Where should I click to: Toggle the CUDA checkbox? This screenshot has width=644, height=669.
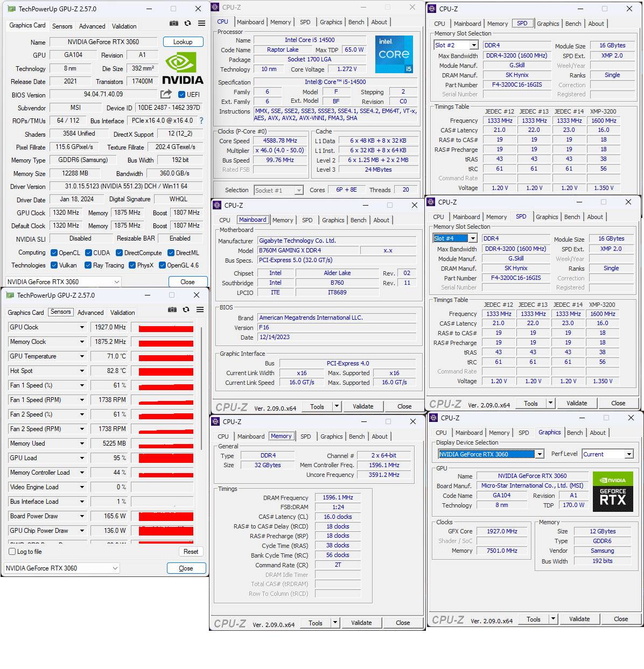(x=88, y=253)
